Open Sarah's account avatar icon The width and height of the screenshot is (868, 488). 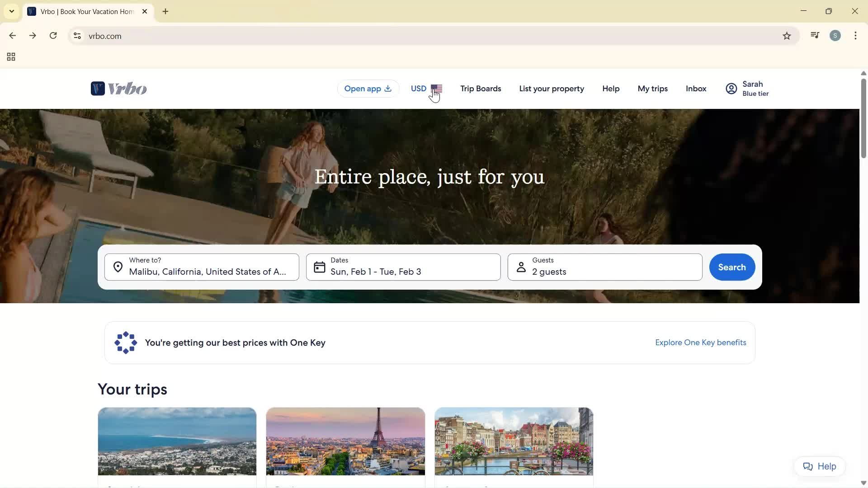pos(731,88)
